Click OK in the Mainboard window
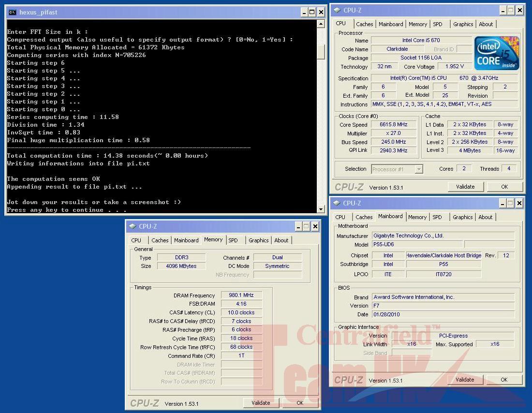Image resolution: width=532 pixels, height=413 pixels. point(504,380)
